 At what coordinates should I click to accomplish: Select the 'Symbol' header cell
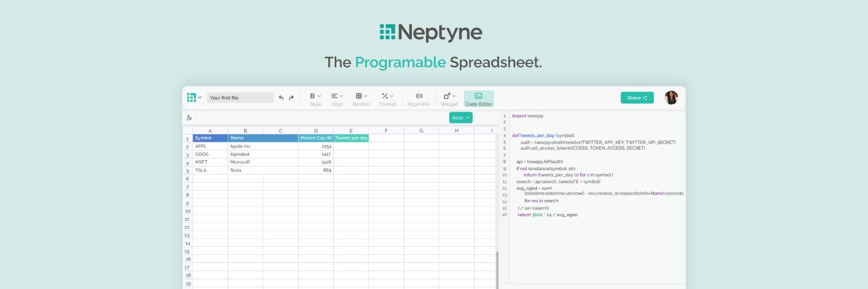coord(210,138)
